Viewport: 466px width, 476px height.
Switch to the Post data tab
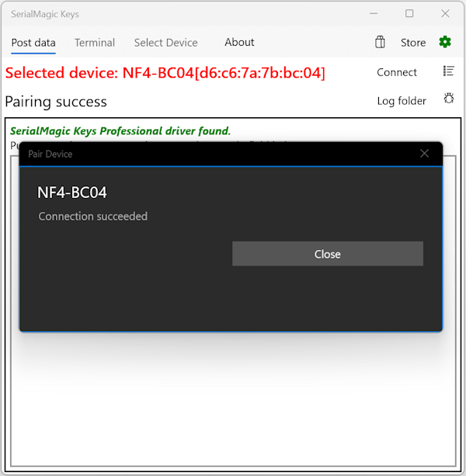(33, 43)
